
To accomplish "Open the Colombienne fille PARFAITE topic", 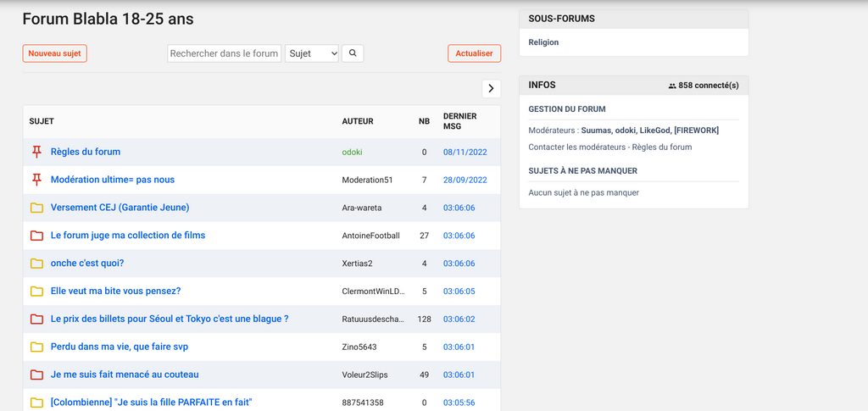I will 152,403.
